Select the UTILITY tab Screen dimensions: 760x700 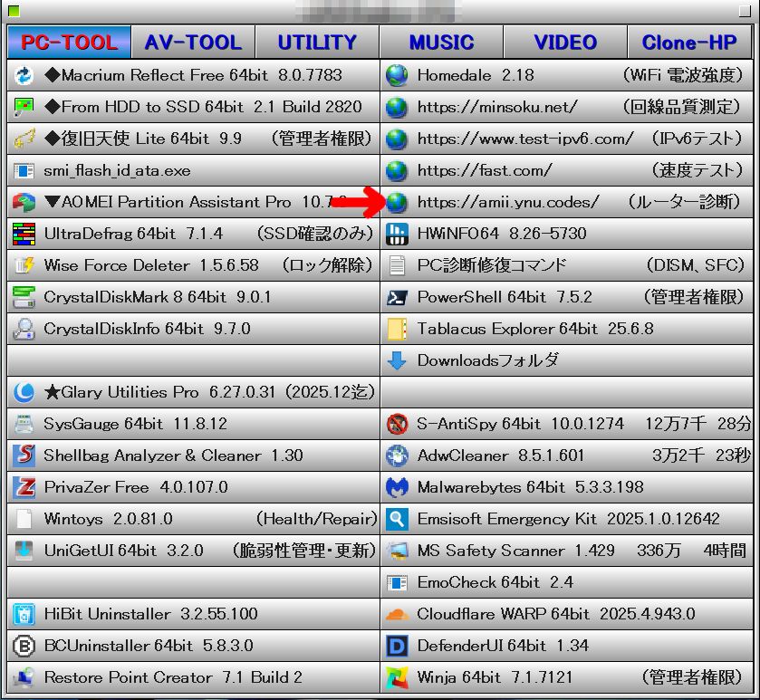[x=317, y=43]
